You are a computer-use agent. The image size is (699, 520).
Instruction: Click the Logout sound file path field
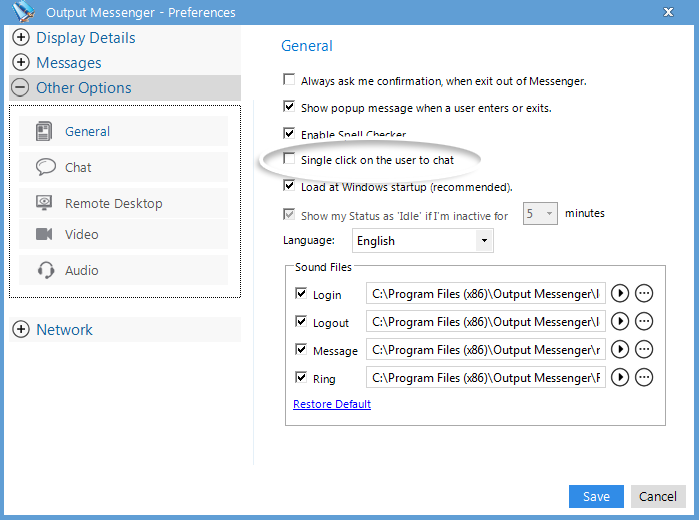[486, 322]
